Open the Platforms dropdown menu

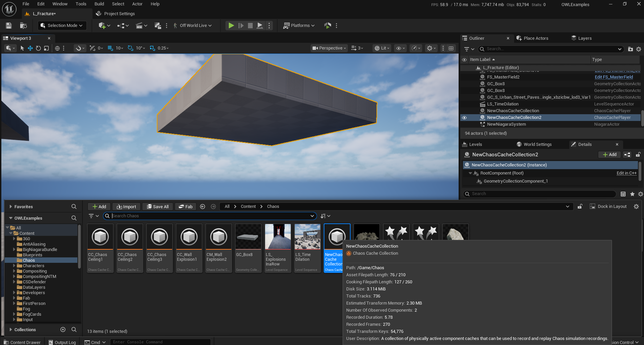[299, 26]
